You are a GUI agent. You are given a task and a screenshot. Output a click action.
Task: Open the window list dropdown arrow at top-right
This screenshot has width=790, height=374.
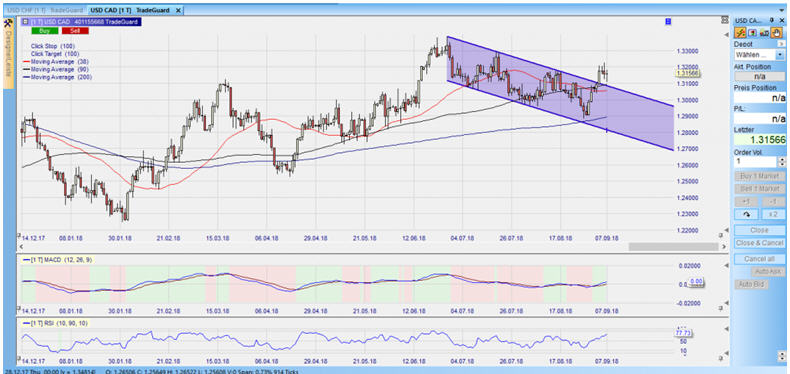tap(782, 9)
